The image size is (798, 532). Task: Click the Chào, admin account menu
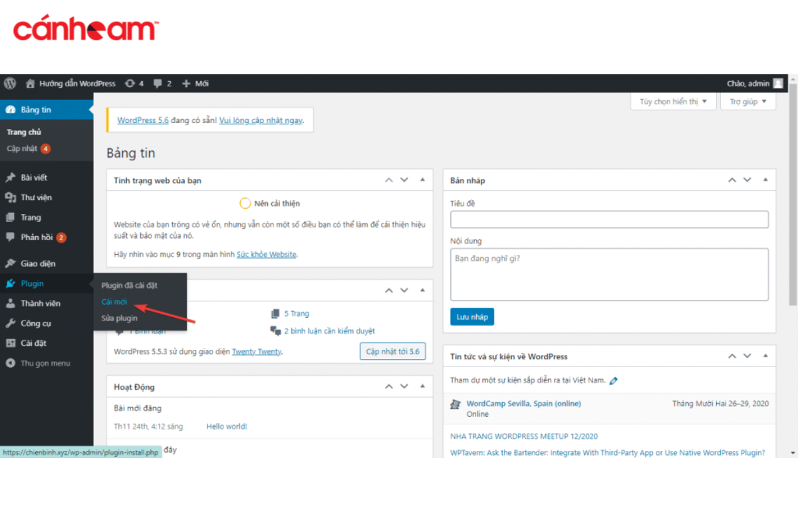(x=755, y=84)
